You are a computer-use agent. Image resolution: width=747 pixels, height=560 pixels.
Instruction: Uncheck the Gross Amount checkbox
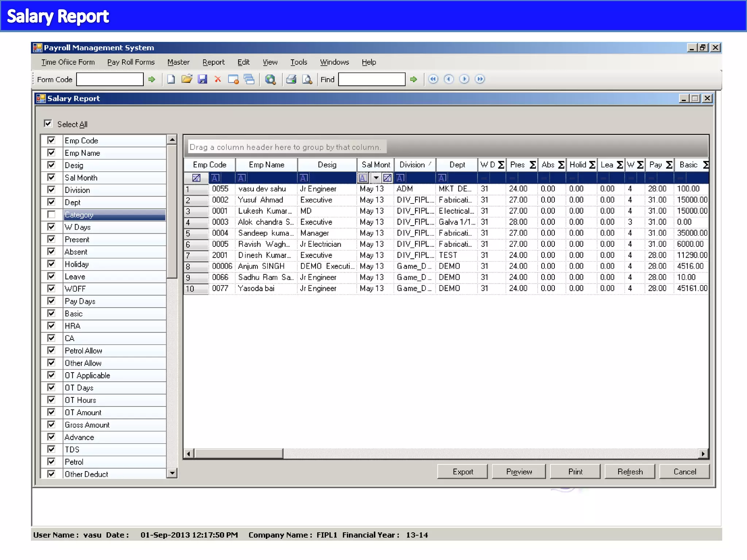coord(51,425)
